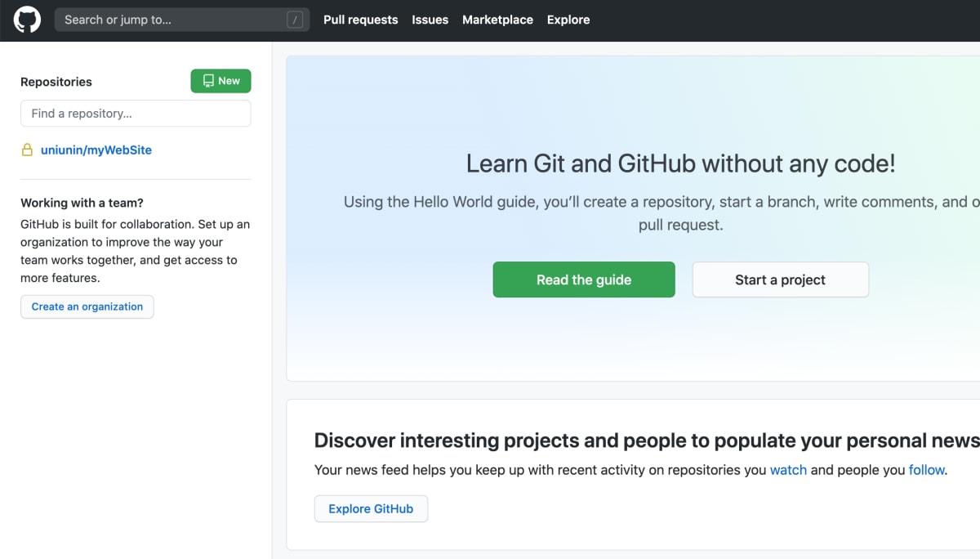Click the Learn Git and GitHub headline

tap(681, 163)
